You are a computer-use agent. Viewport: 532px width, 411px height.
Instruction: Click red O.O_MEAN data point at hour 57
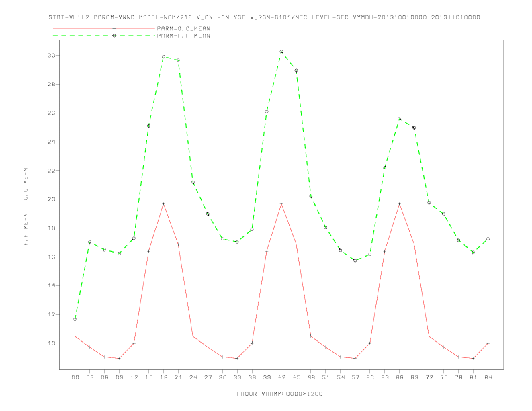pyautogui.click(x=355, y=358)
